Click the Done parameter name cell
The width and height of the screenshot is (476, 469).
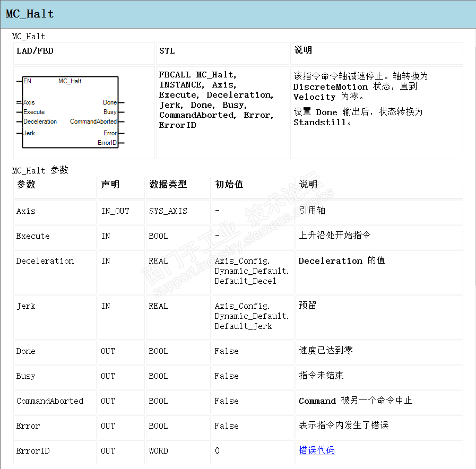point(55,352)
